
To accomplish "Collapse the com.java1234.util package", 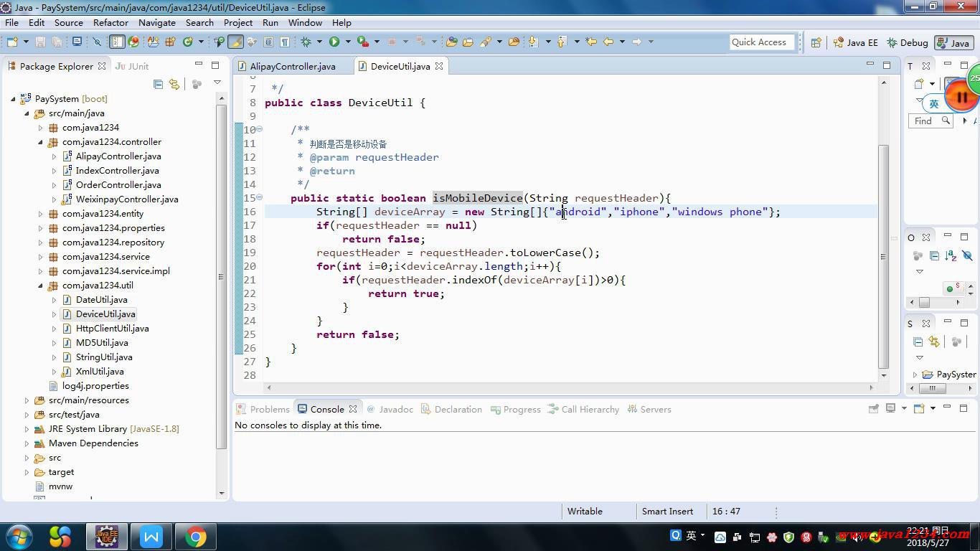I will pyautogui.click(x=41, y=286).
